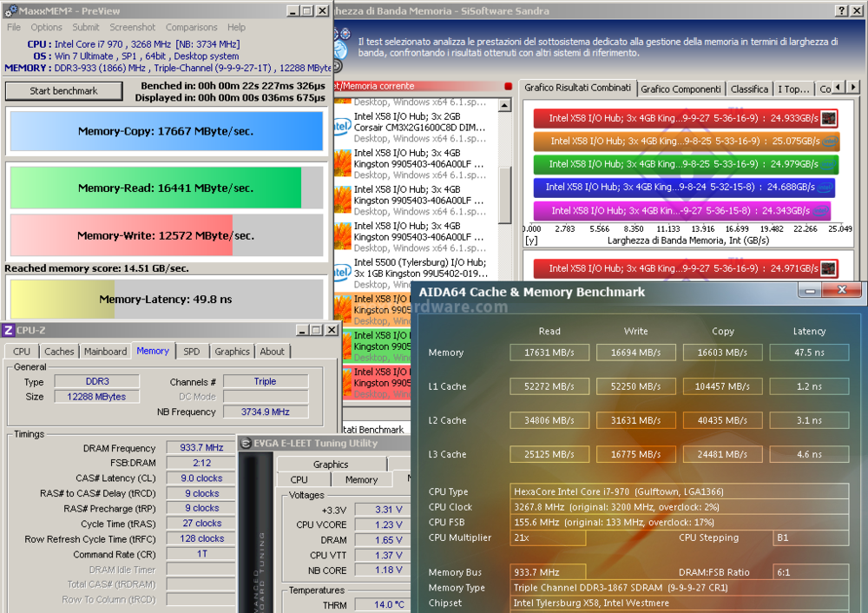Click the scroll up arrow in Sandra list
The height and width of the screenshot is (613, 868).
pos(505,105)
